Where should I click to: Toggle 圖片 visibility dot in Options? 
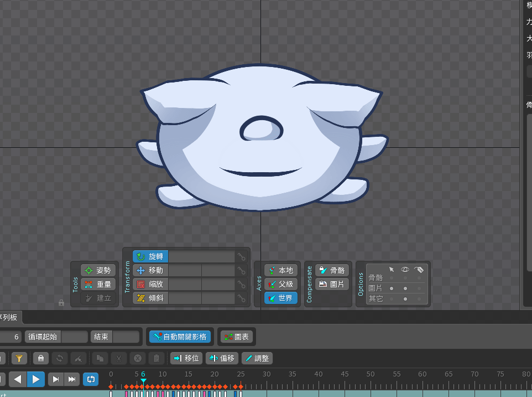(x=405, y=288)
